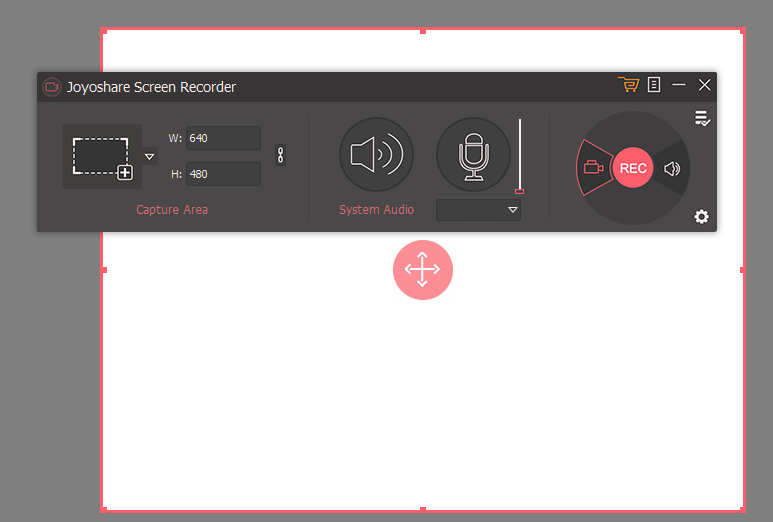The width and height of the screenshot is (773, 522).
Task: Select the video recording mode camera icon
Action: tap(594, 168)
